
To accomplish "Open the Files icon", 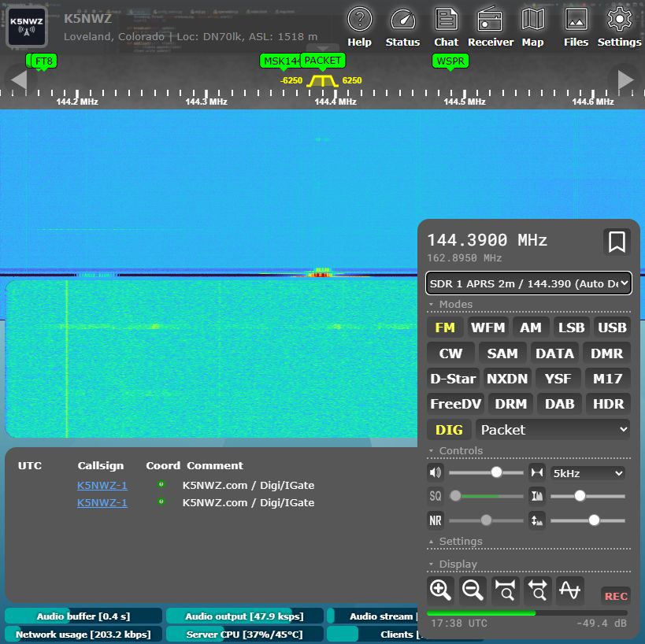I will coord(576,27).
